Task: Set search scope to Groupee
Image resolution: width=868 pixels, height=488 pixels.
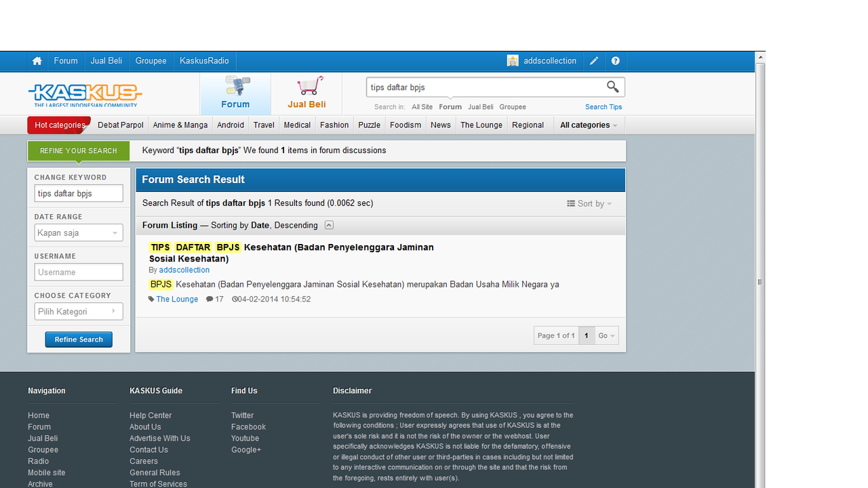Action: (x=513, y=107)
